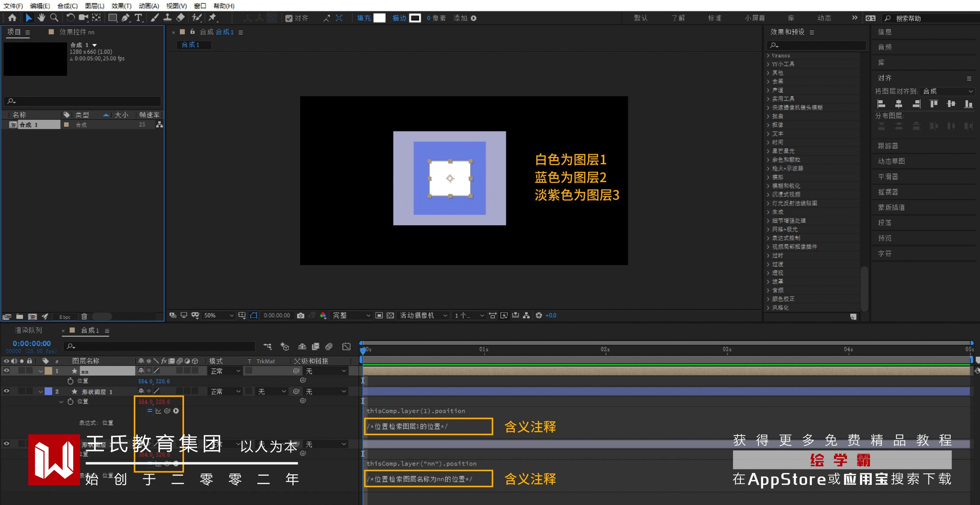
Task: Open the 跟踪器 panel
Action: pos(888,146)
